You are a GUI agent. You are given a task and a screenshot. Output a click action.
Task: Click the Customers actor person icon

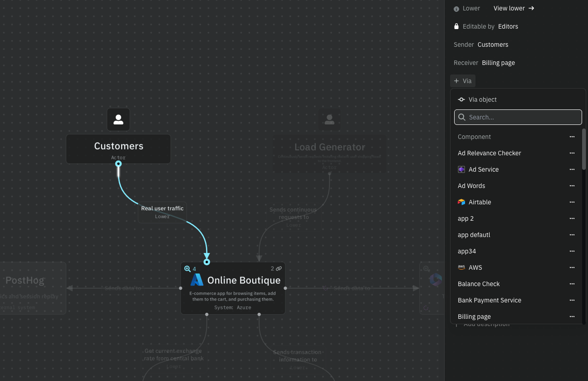tap(118, 119)
